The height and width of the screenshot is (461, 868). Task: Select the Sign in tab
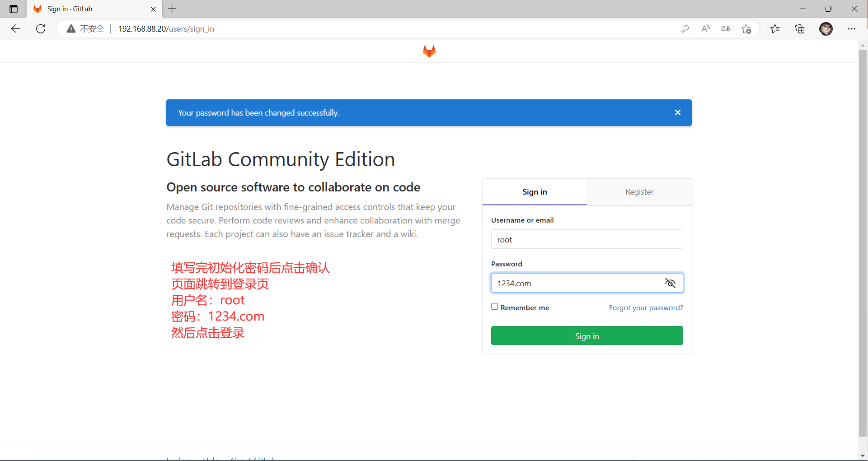[x=534, y=191]
